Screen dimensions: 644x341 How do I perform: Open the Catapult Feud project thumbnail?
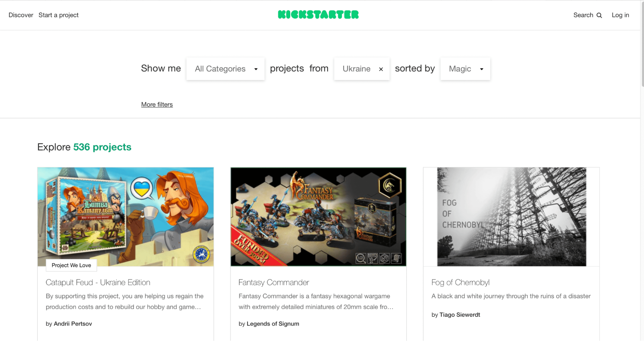click(126, 217)
